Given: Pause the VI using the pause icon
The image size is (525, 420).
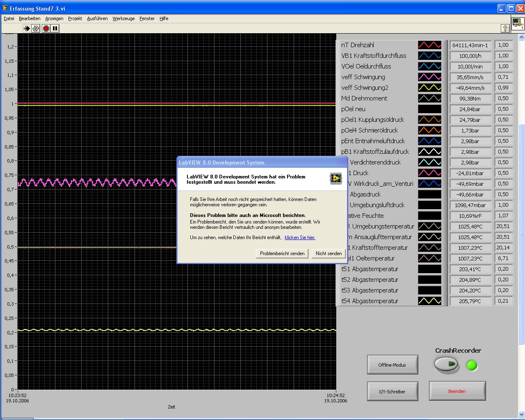Looking at the screenshot, I should pos(55,28).
